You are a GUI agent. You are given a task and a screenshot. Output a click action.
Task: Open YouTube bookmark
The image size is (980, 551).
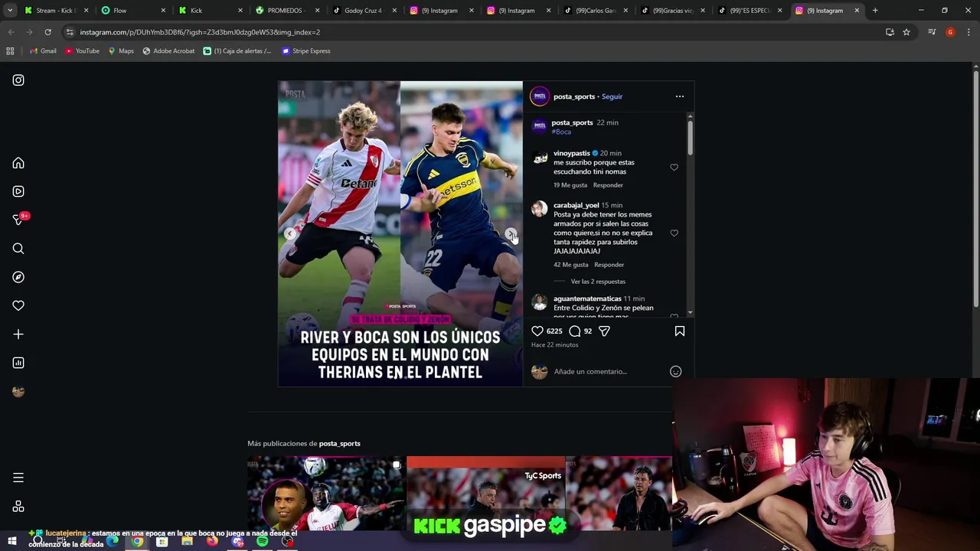coord(82,51)
